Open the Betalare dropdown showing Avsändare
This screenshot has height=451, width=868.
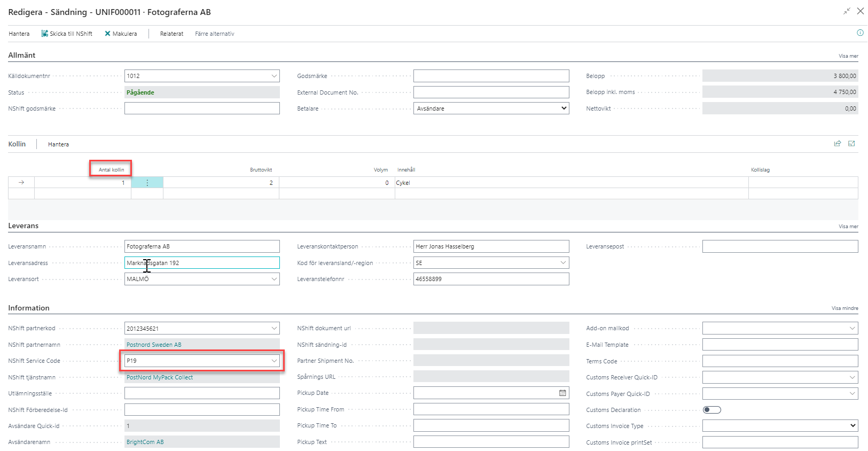click(x=564, y=108)
